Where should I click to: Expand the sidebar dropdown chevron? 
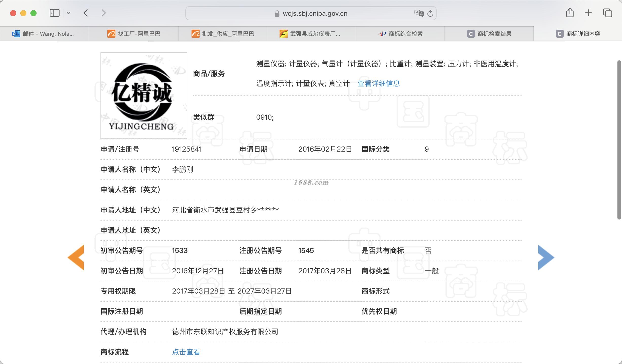click(x=68, y=13)
